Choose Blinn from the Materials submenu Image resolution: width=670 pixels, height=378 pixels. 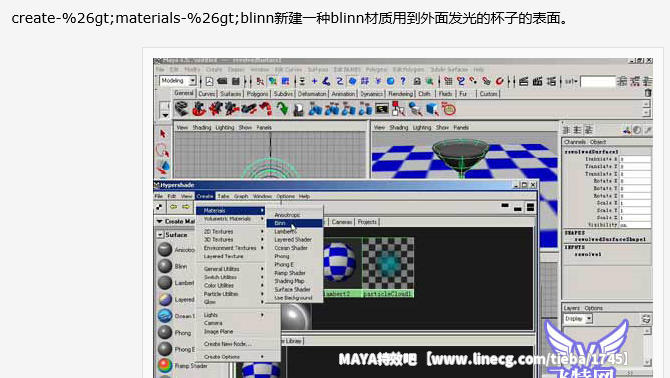294,223
